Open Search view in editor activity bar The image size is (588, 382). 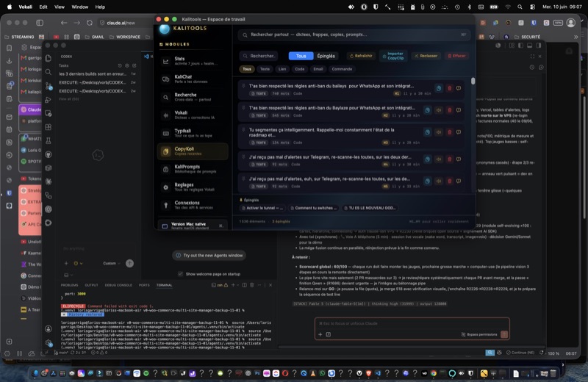(49, 71)
